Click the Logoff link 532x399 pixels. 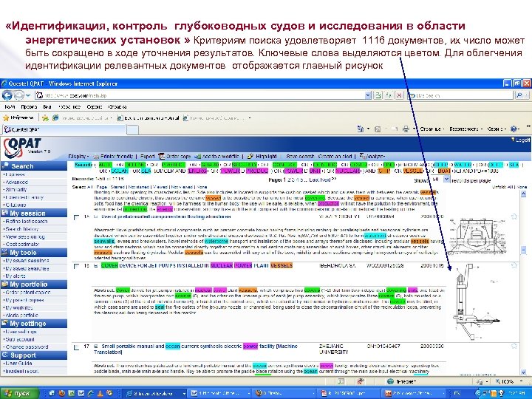(x=522, y=140)
